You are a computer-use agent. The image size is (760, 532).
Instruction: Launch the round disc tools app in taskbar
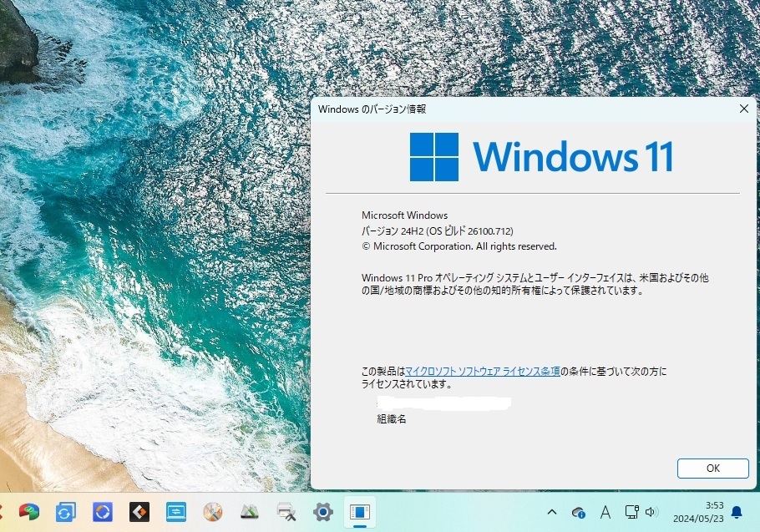coord(212,512)
